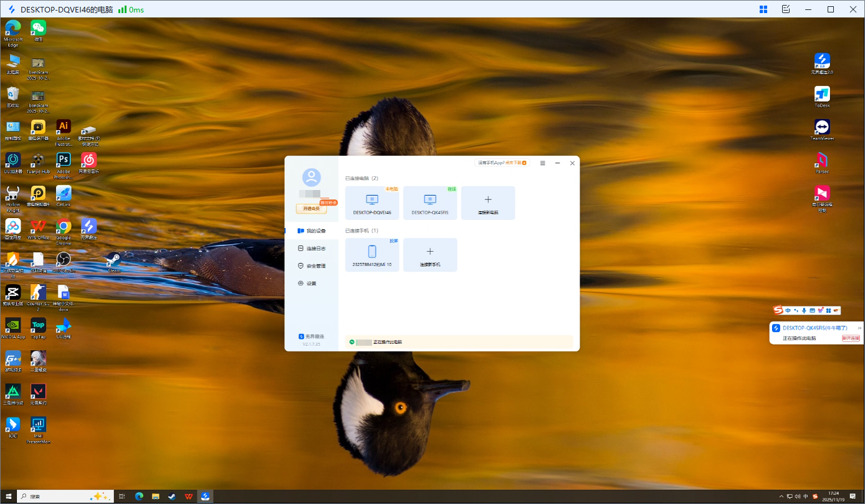This screenshot has width=865, height=504.
Task: Click the 开通会员 button
Action: [x=311, y=209]
